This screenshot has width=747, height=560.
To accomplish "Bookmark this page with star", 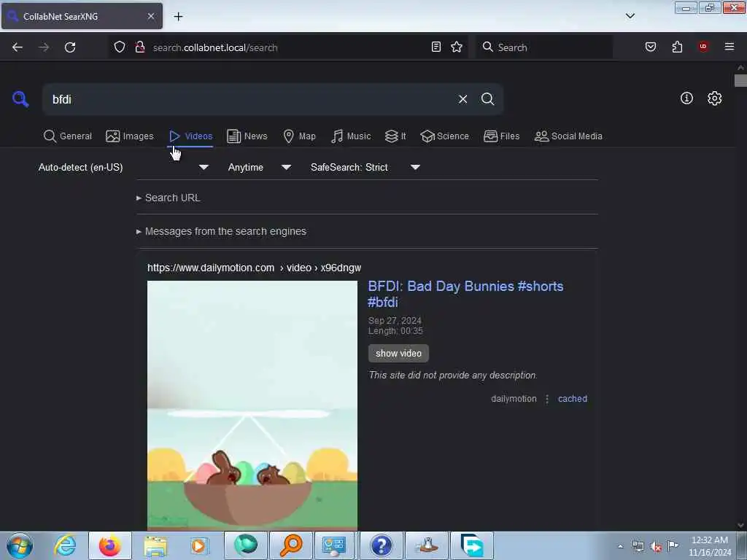I will [457, 47].
